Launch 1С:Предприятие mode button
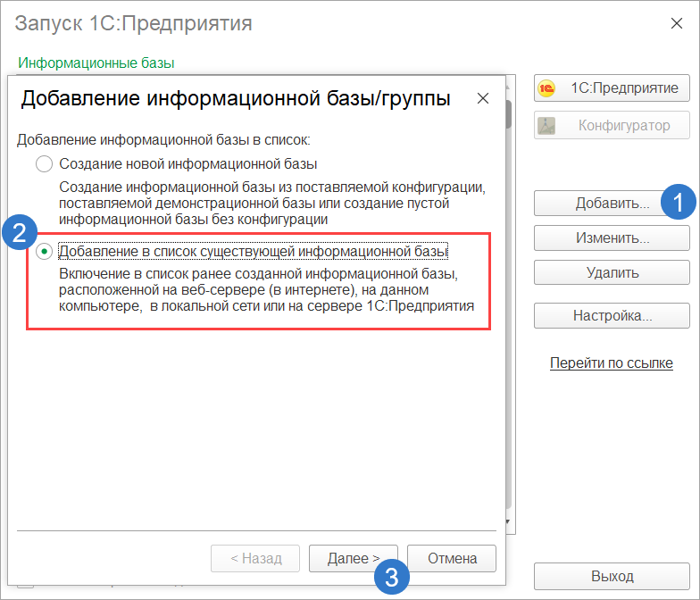This screenshot has width=700, height=600. [612, 87]
